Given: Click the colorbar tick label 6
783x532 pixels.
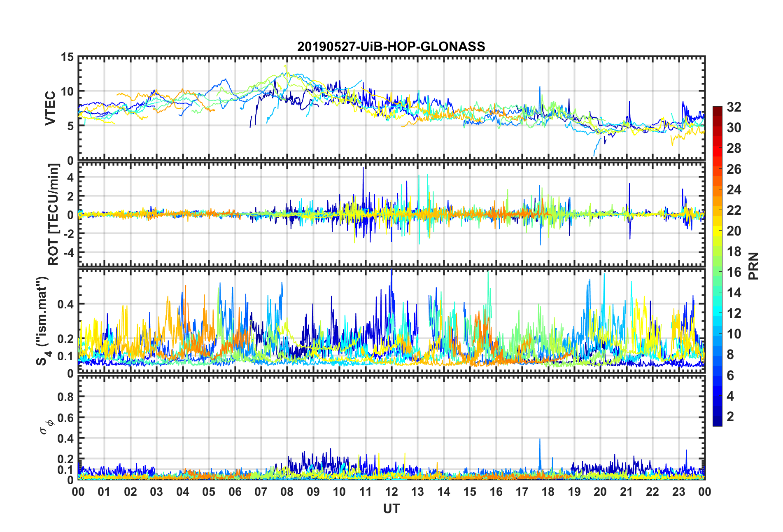Looking at the screenshot, I should coord(730,376).
